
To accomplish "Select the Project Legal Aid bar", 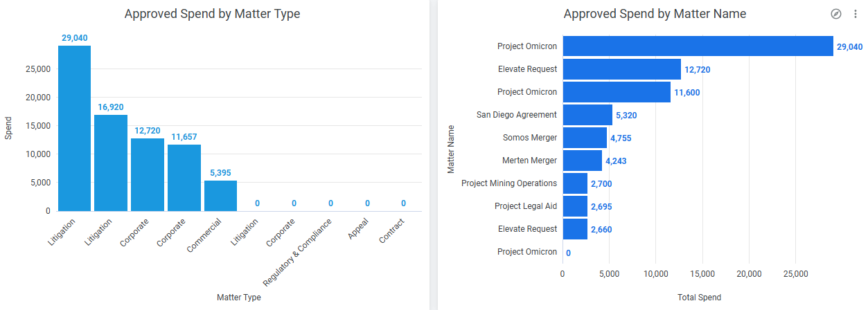I will point(575,206).
